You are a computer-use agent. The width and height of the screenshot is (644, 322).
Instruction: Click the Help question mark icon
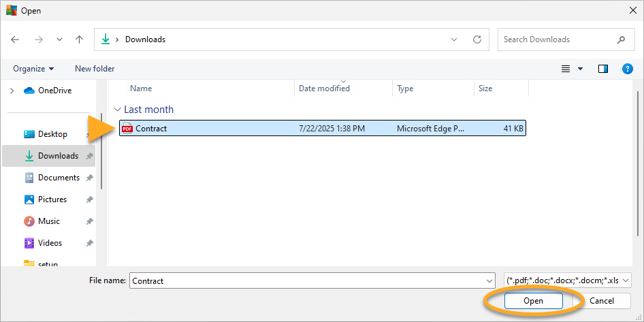click(x=628, y=69)
